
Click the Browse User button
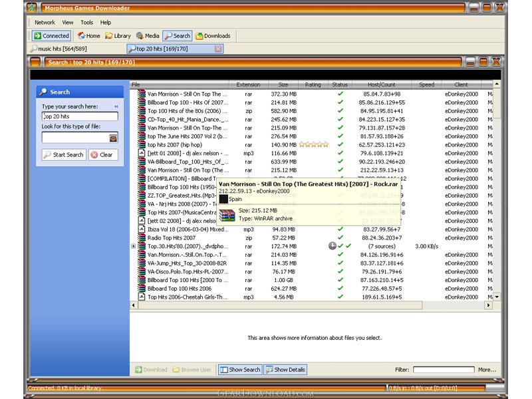(x=192, y=370)
